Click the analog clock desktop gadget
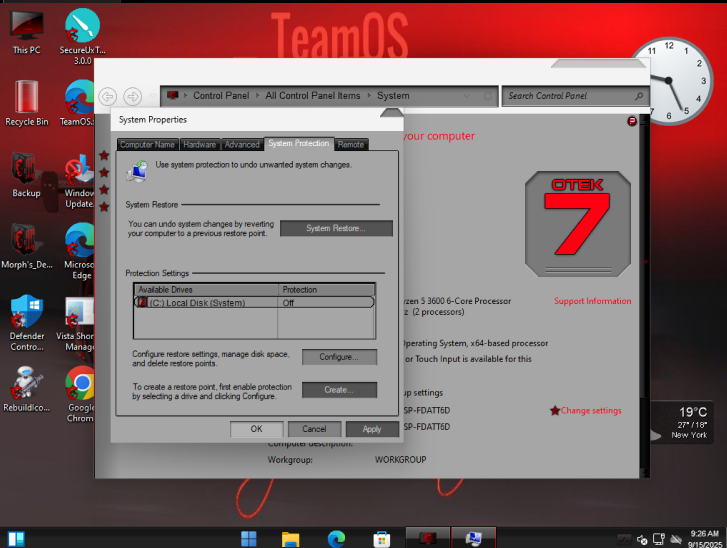This screenshot has width=727, height=548. coord(669,81)
